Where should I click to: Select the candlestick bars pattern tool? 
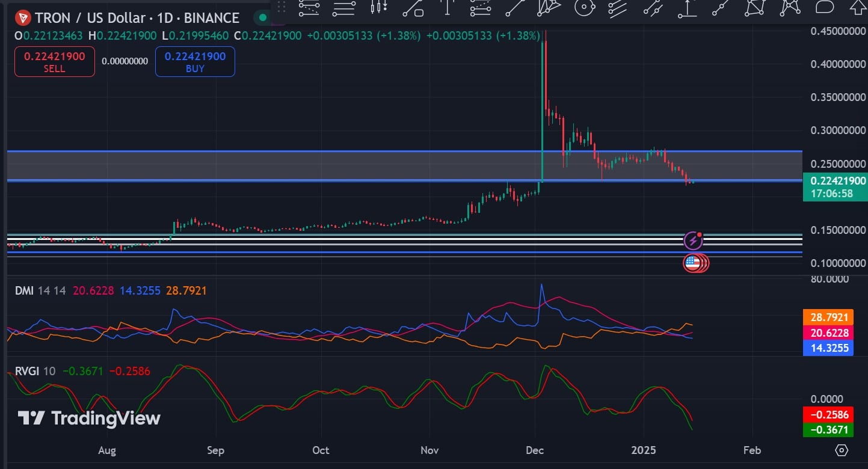379,7
